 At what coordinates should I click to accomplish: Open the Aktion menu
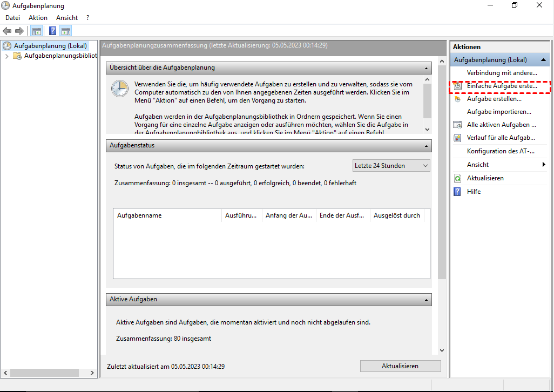click(38, 18)
